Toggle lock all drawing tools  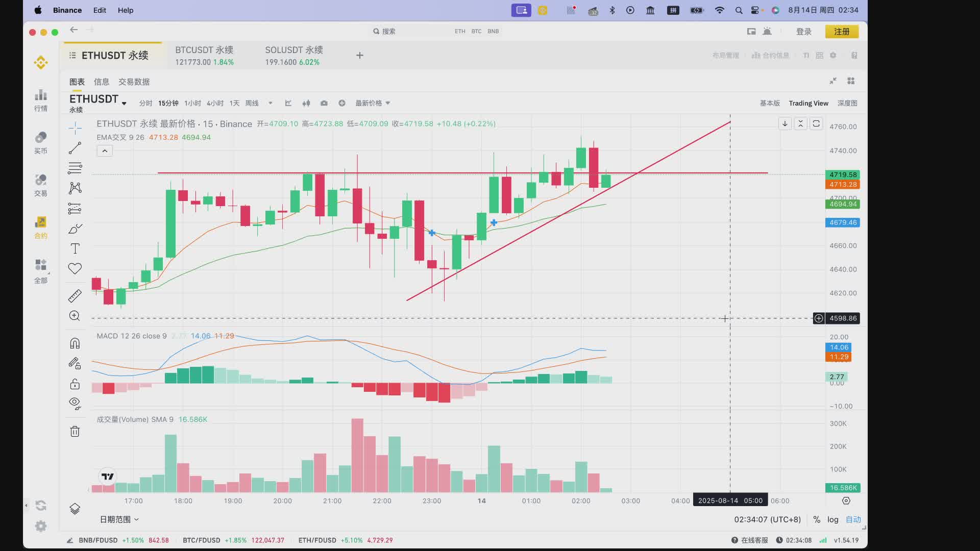point(75,384)
